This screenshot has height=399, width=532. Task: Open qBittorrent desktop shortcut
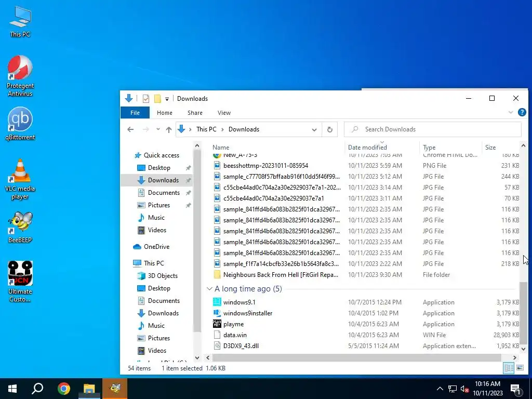coord(20,124)
